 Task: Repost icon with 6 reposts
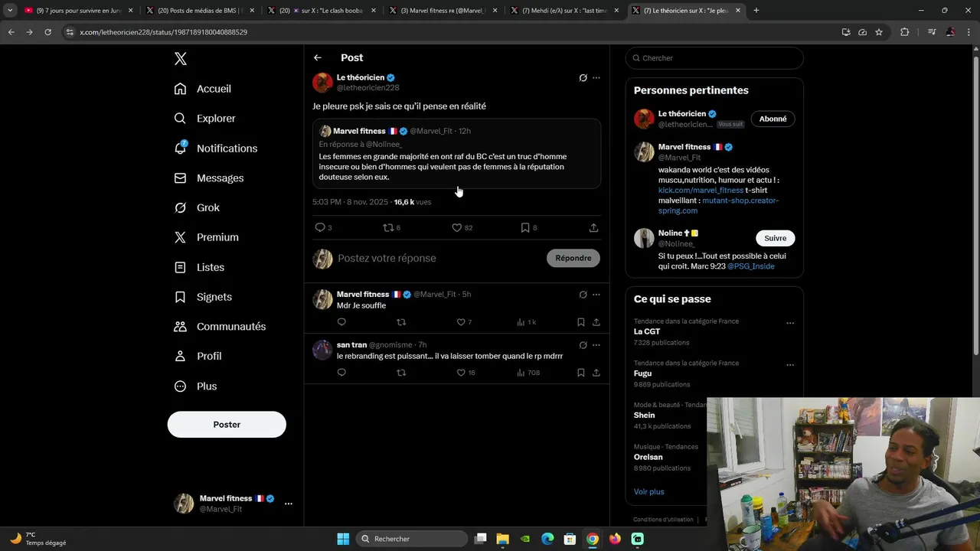pos(388,227)
